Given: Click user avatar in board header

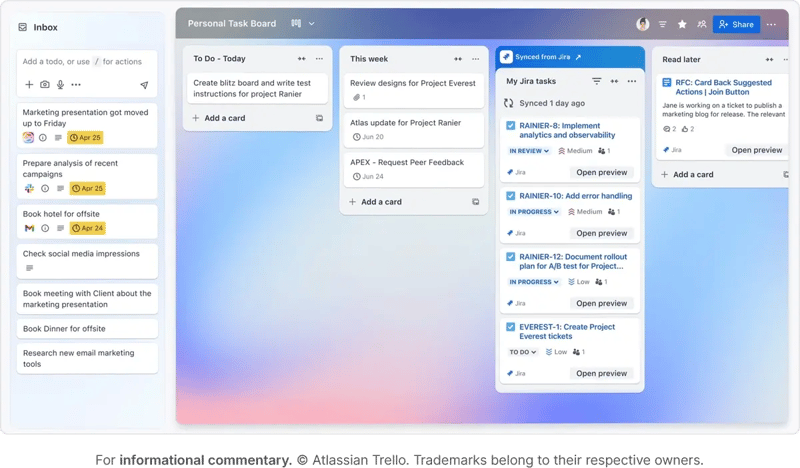Looking at the screenshot, I should pos(643,24).
